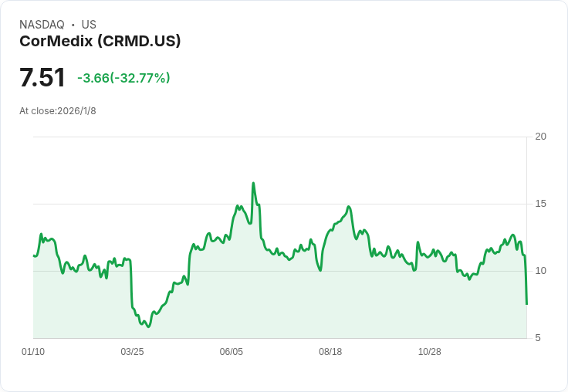
Task: Click the highest peak of the price line
Action: [253, 184]
